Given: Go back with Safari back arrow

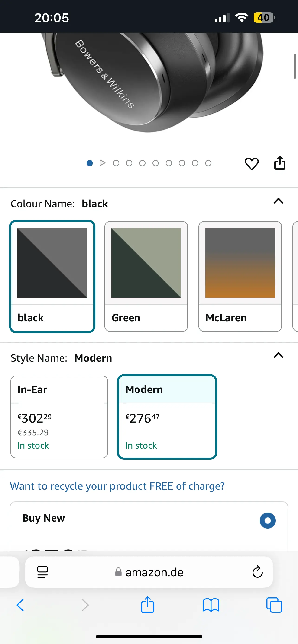Looking at the screenshot, I should click(20, 605).
